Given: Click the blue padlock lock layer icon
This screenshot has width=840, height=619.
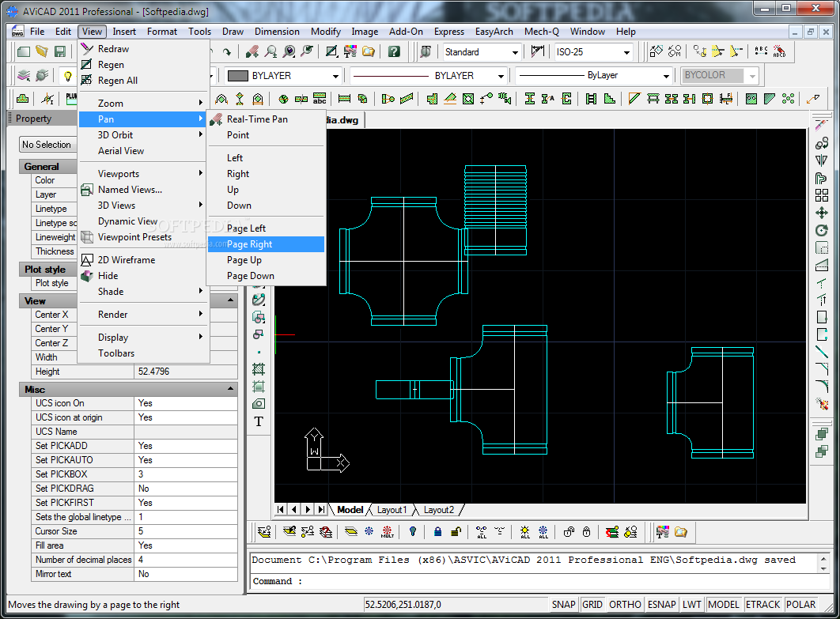Looking at the screenshot, I should pyautogui.click(x=437, y=532).
